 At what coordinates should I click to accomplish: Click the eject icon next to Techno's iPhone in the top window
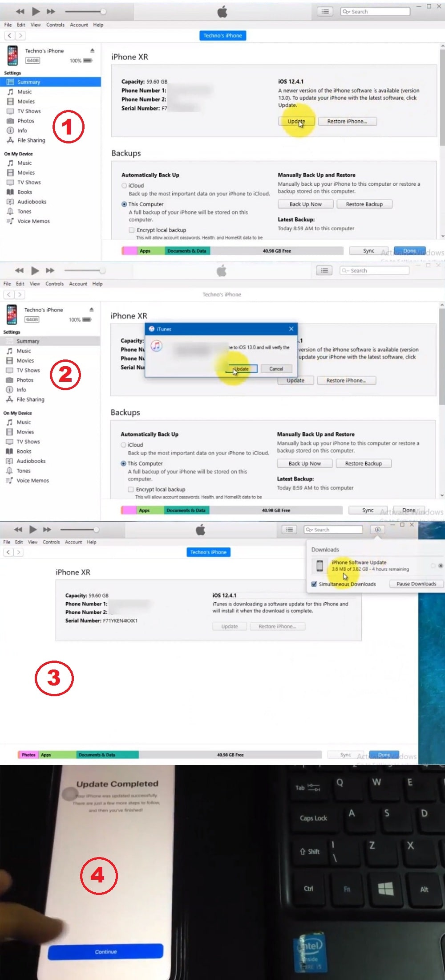click(92, 51)
